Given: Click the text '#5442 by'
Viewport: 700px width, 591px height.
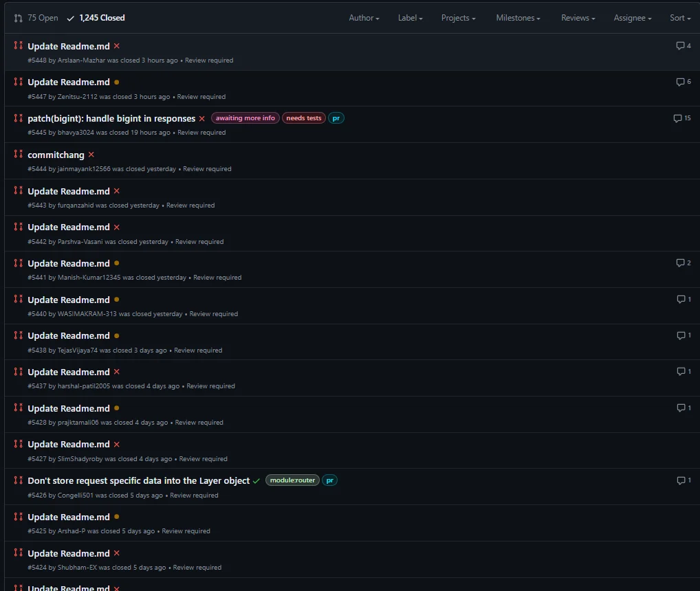Looking at the screenshot, I should pyautogui.click(x=41, y=242).
